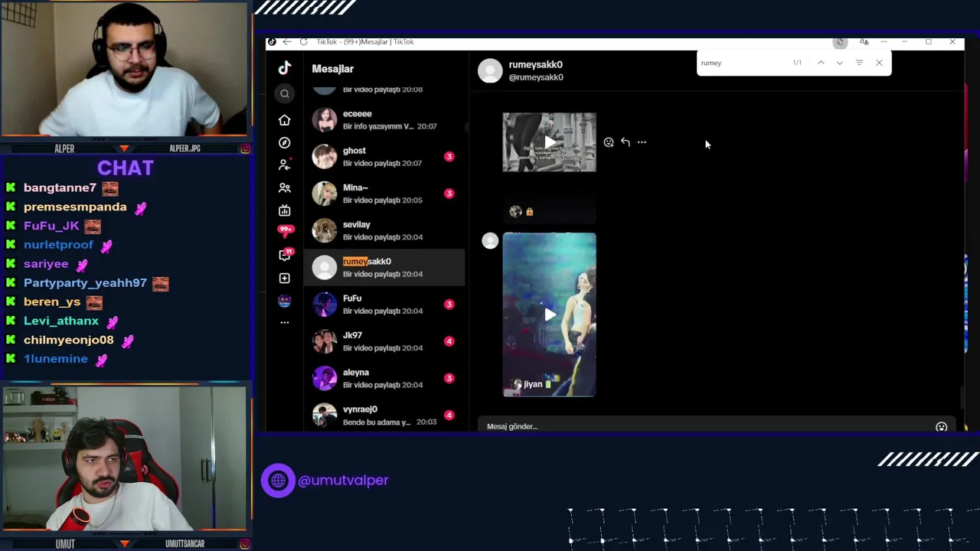This screenshot has width=980, height=551.
Task: Click premsesmpanda in stream chat
Action: point(75,207)
